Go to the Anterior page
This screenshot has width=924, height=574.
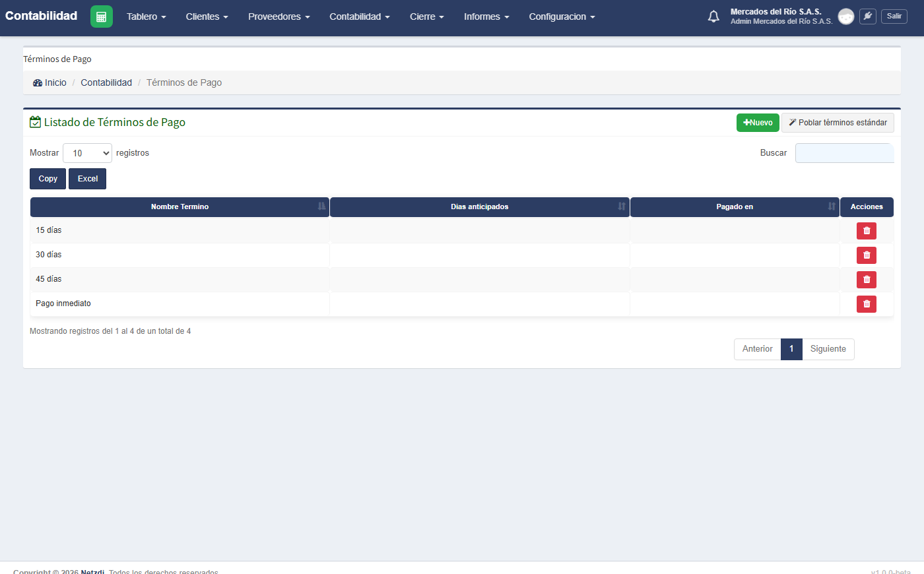pyautogui.click(x=758, y=349)
